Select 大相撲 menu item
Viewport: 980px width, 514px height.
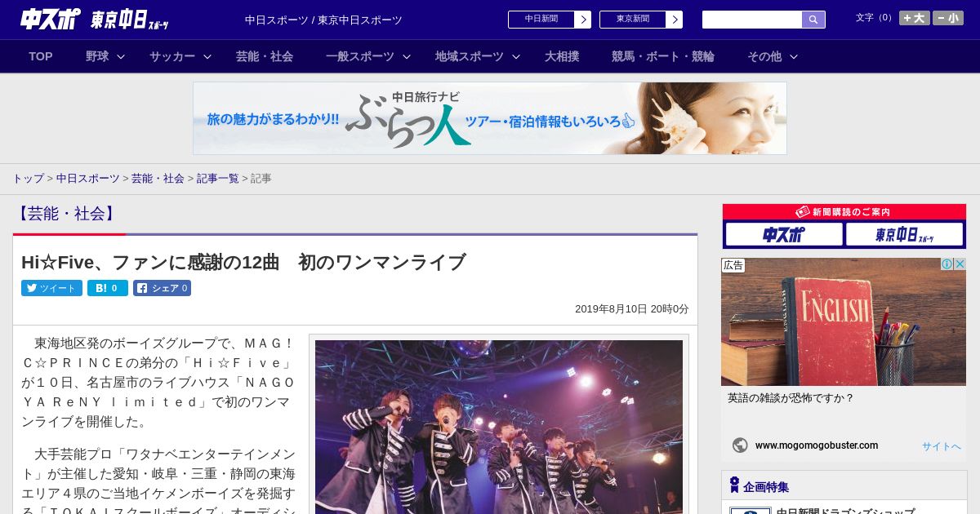562,56
